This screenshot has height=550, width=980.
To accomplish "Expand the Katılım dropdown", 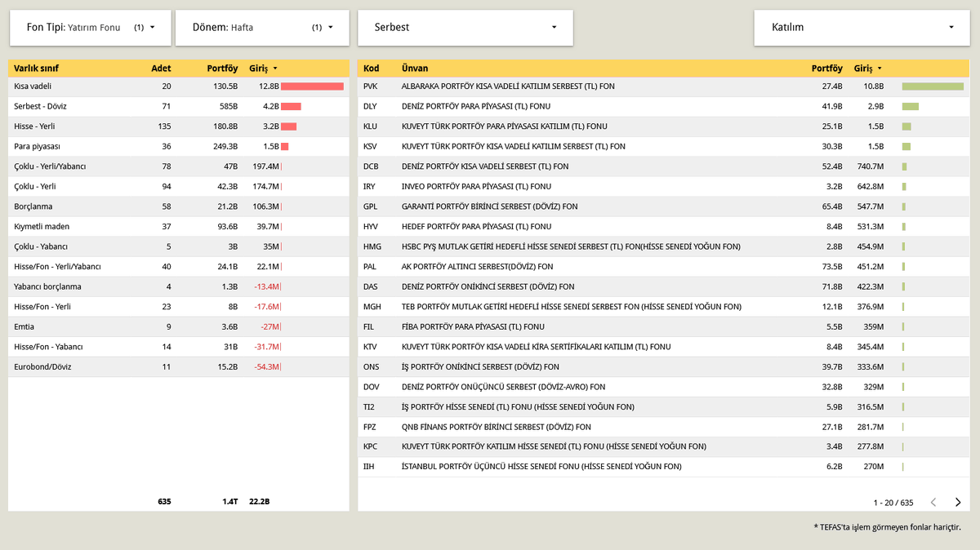I will coord(862,28).
